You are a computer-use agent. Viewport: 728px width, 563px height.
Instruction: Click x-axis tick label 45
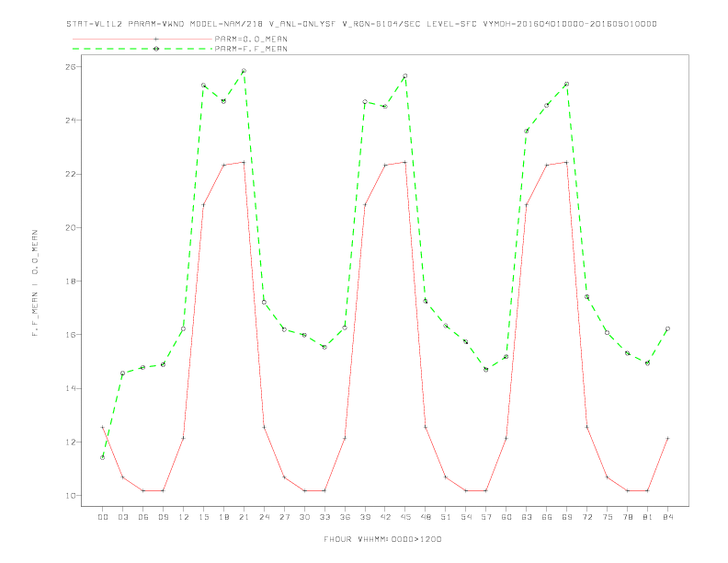pyautogui.click(x=405, y=517)
